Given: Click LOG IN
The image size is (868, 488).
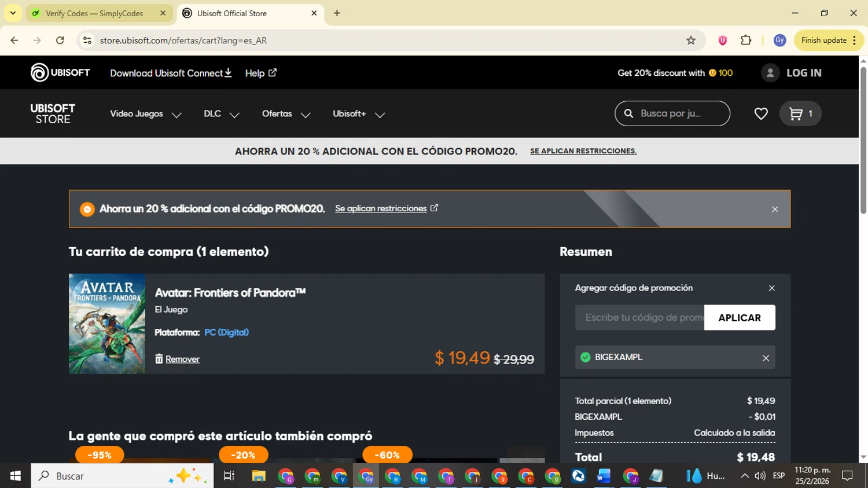Looking at the screenshot, I should pyautogui.click(x=804, y=73).
